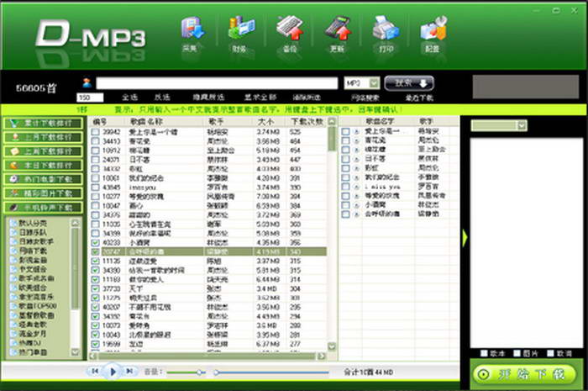The height and width of the screenshot is (391, 588).
Task: Select the 经典老歌 category
Action: [33, 325]
